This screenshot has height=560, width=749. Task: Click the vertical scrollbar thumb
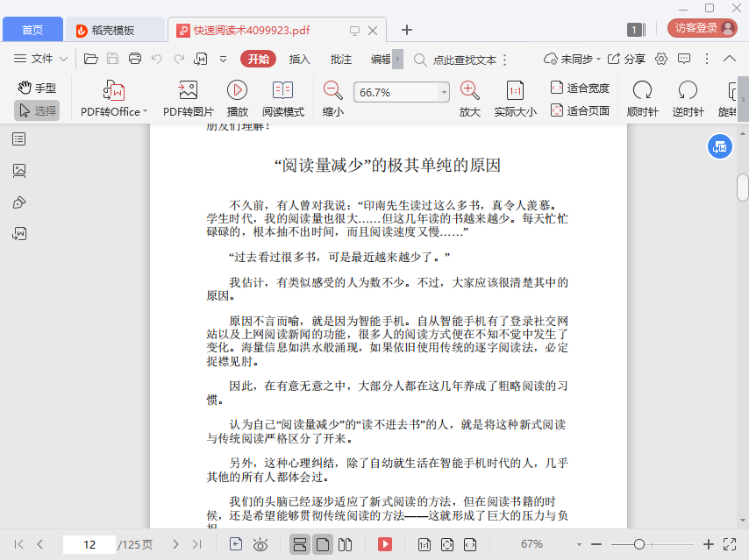coord(742,188)
